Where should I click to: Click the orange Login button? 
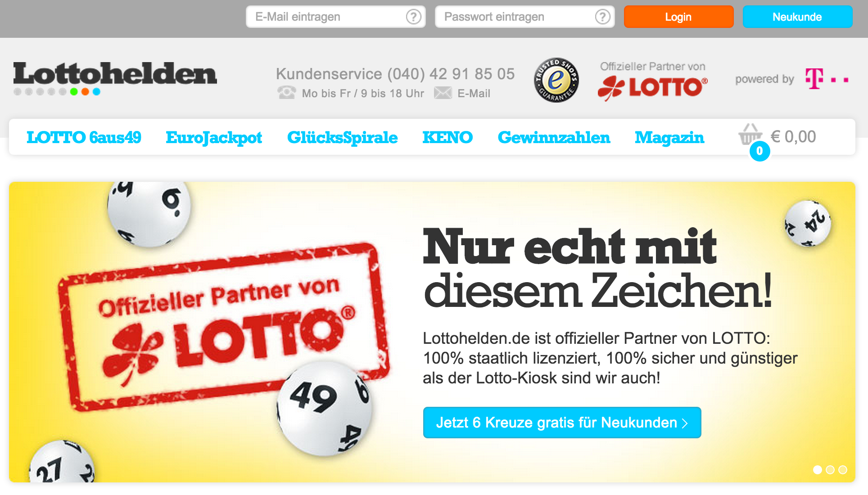pyautogui.click(x=678, y=17)
